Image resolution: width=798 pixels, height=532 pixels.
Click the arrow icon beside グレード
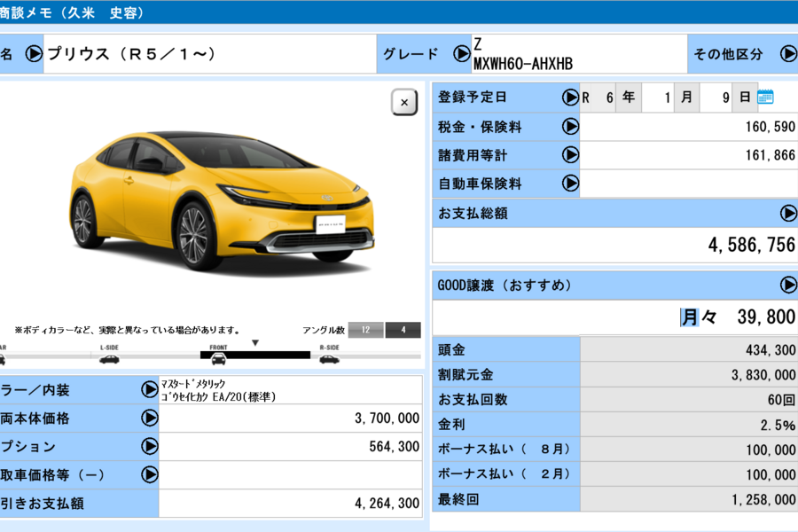(x=461, y=53)
